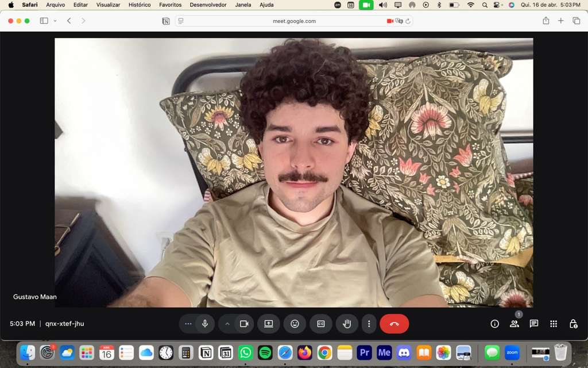Image resolution: width=588 pixels, height=368 pixels.
Task: Show the participants panel
Action: click(x=514, y=324)
